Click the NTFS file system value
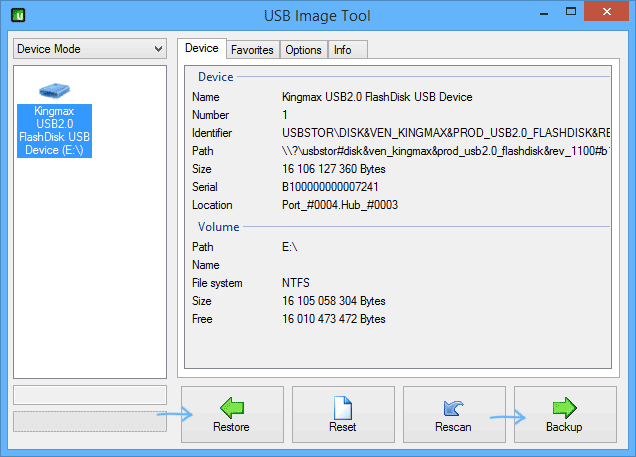This screenshot has height=457, width=636. (297, 283)
